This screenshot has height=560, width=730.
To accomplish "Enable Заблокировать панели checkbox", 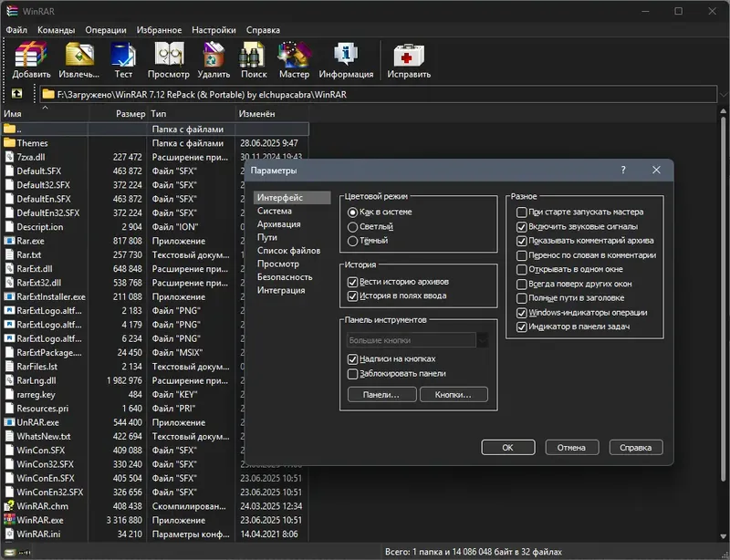I will pyautogui.click(x=353, y=374).
